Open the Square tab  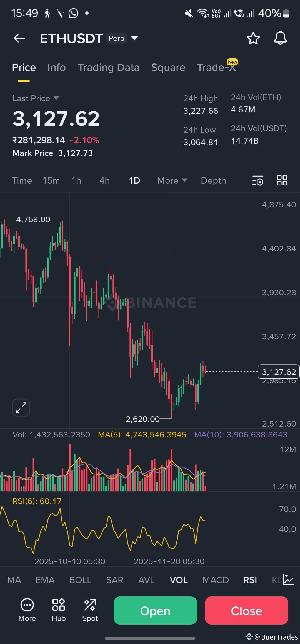coord(168,68)
